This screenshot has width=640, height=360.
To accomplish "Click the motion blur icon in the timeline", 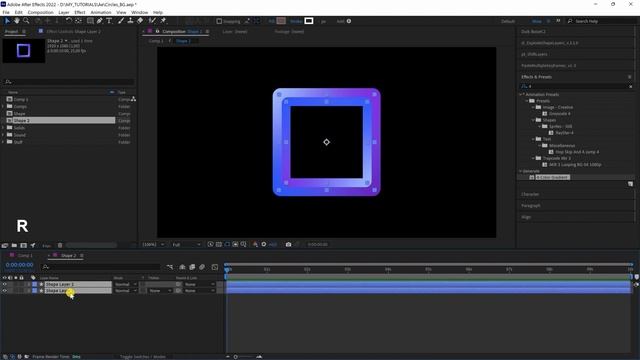I will click(202, 267).
